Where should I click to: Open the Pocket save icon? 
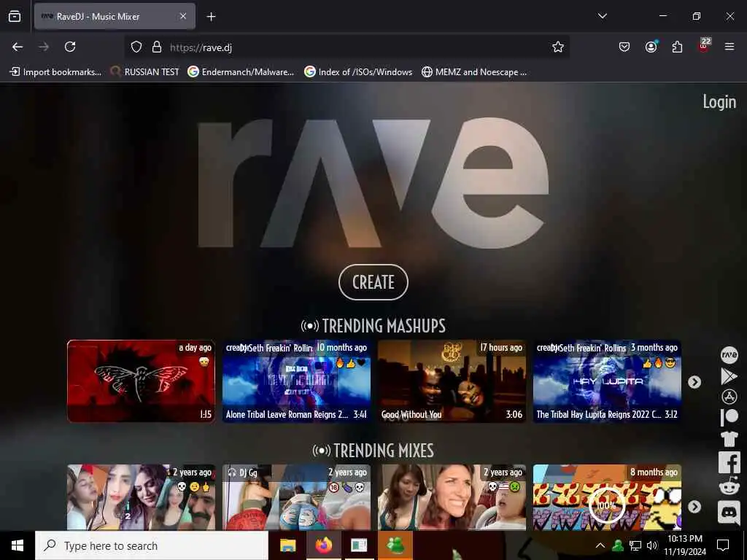pyautogui.click(x=624, y=47)
